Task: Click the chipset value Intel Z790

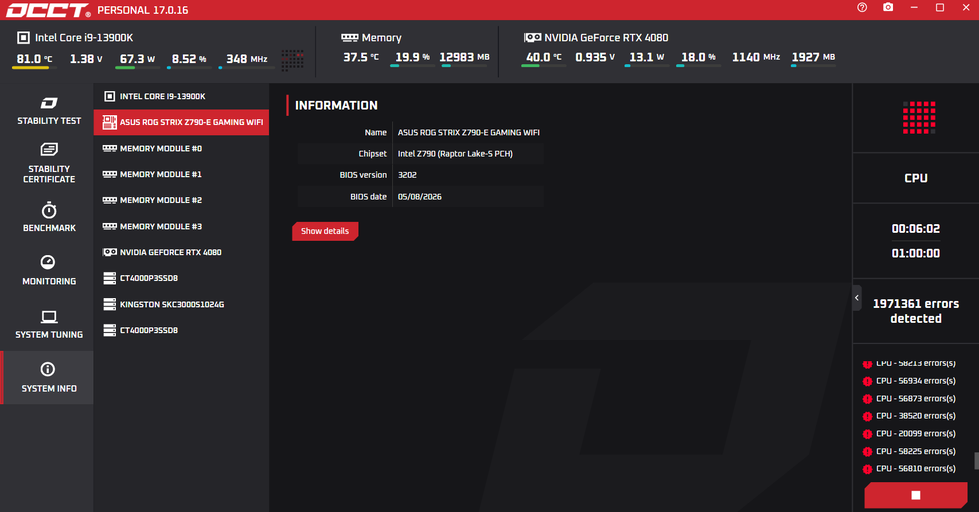Action: pos(455,154)
